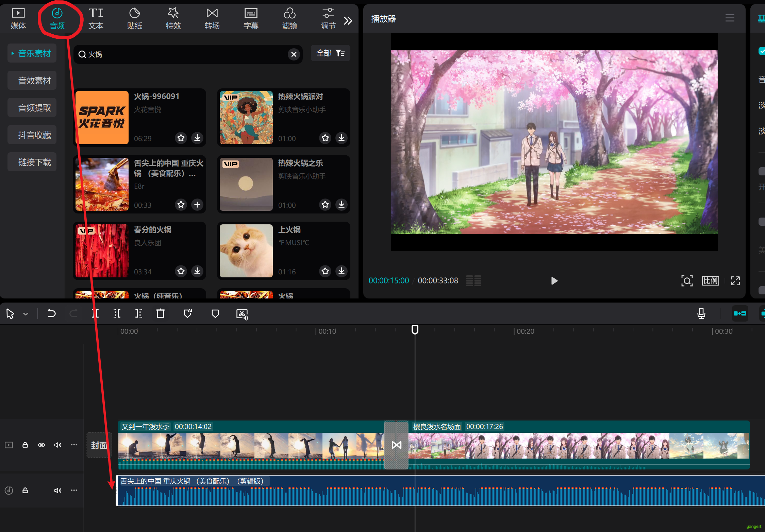This screenshot has width=765, height=532.
Task: Undo the last edit
Action: coord(51,313)
